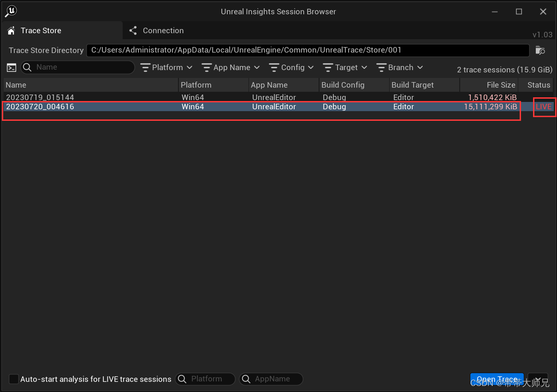Select trace session 20230719_015144

coord(278,97)
